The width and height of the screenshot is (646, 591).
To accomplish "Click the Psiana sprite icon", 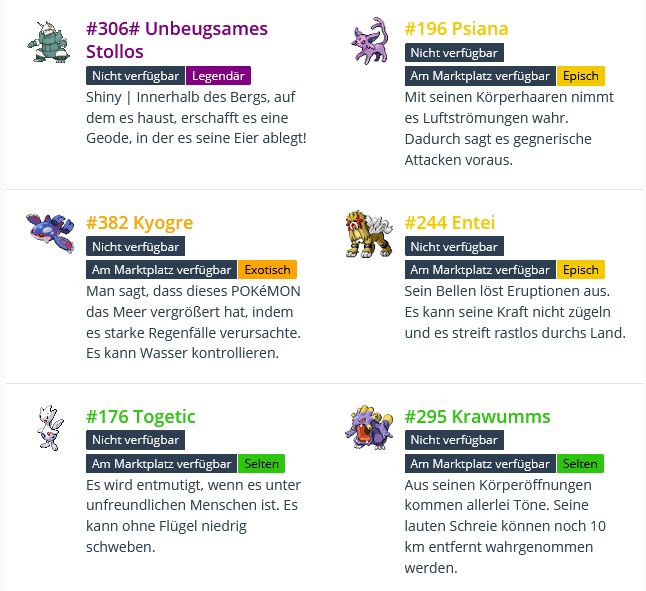I will pos(366,40).
